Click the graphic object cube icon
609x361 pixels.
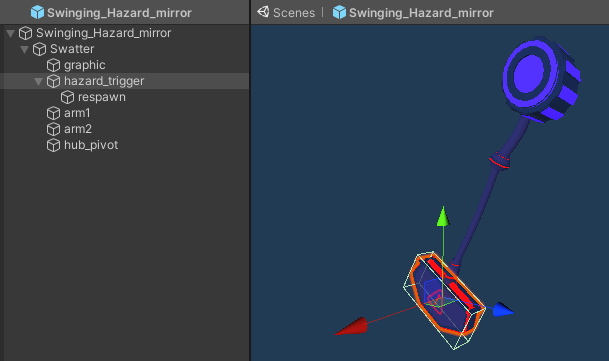click(x=53, y=65)
